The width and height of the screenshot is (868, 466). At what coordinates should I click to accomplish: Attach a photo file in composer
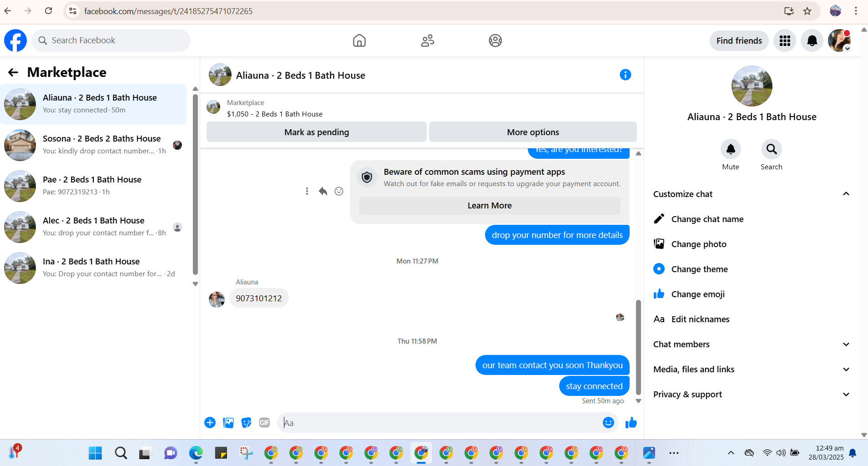pyautogui.click(x=228, y=423)
